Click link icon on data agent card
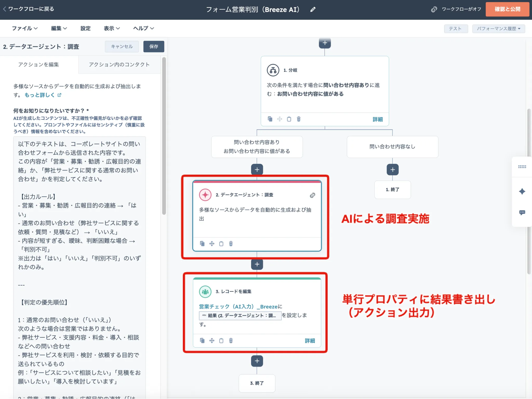Viewport: 532px width, 399px height. pos(312,195)
